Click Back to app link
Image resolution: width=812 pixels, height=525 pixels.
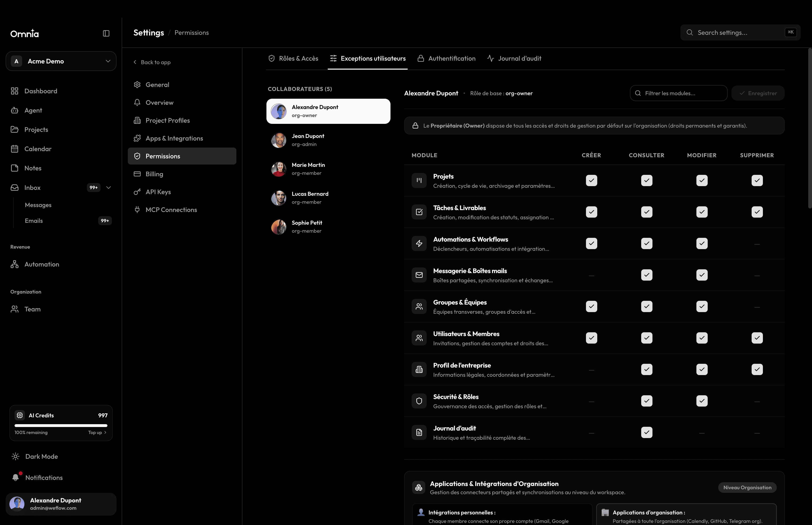pos(152,62)
